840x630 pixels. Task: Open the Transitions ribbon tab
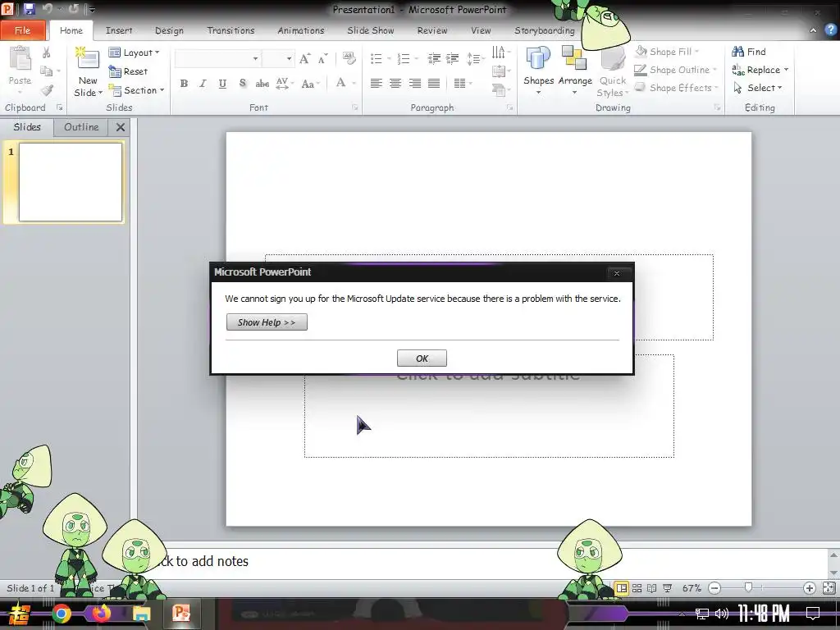point(231,30)
